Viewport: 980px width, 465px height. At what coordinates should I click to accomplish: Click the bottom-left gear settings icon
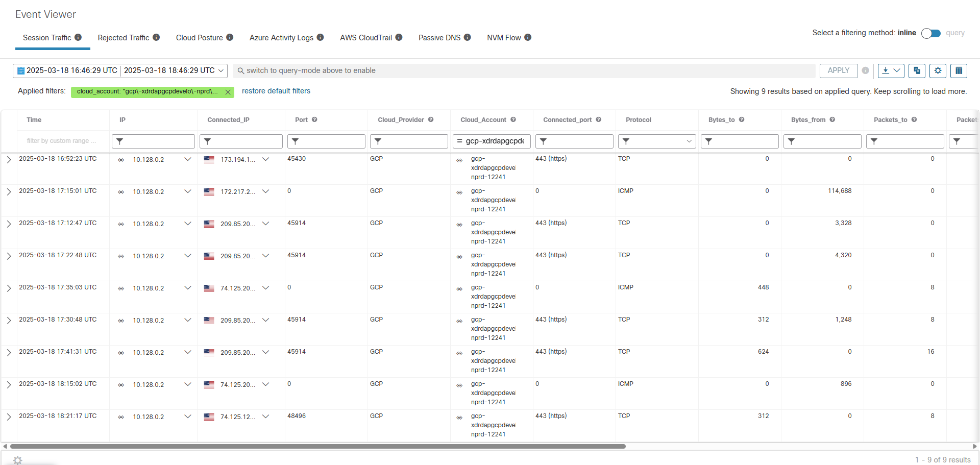point(18,460)
